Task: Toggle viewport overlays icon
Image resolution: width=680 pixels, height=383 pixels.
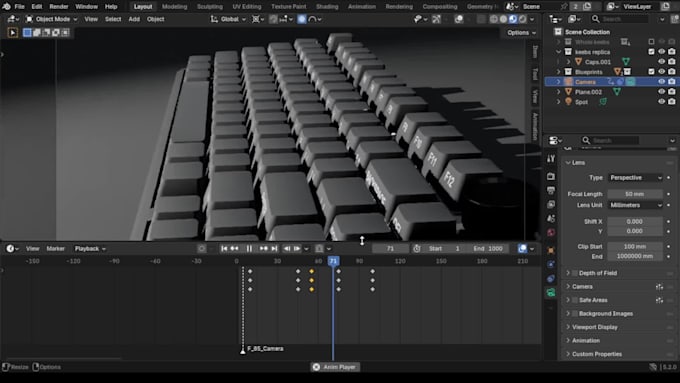Action: click(458, 19)
